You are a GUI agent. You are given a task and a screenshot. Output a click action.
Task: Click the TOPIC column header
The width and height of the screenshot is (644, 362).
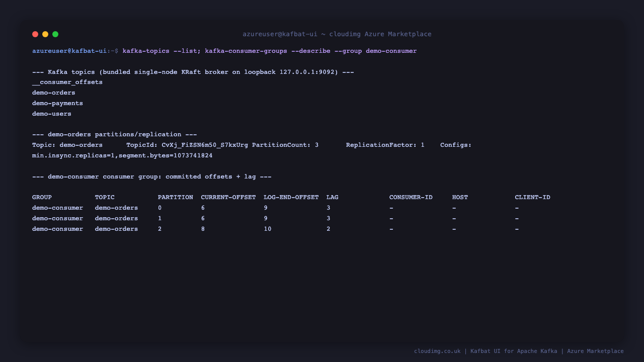click(x=105, y=198)
